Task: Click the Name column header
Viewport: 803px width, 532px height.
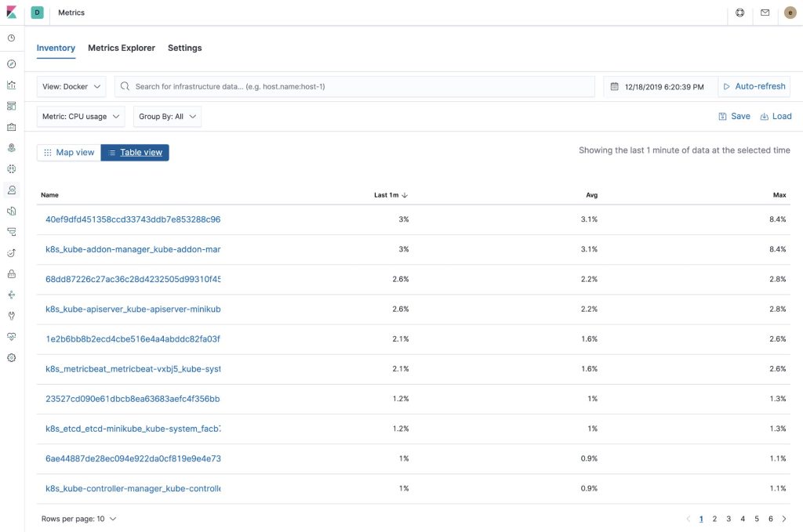Action: click(x=49, y=195)
